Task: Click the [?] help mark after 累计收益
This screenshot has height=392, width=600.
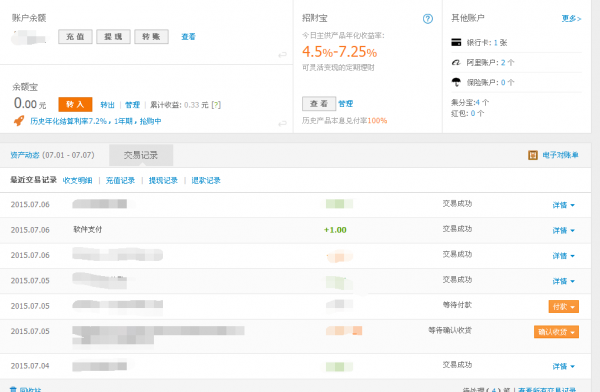Action: point(216,105)
